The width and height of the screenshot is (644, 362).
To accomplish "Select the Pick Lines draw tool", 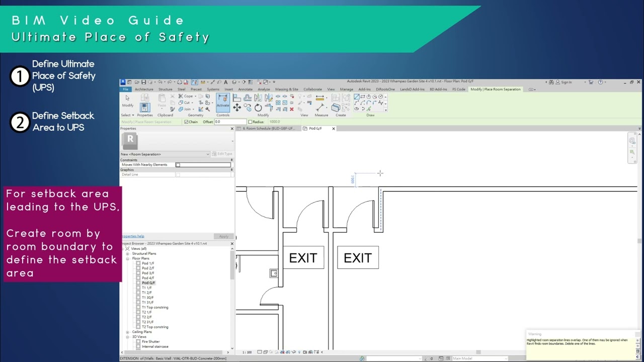I will click(369, 109).
